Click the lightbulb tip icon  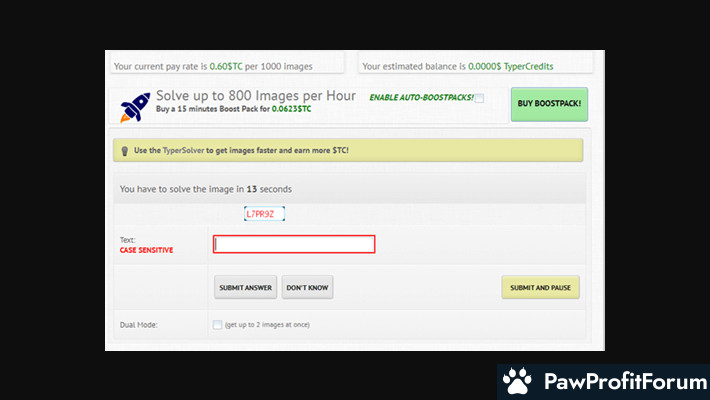[125, 151]
